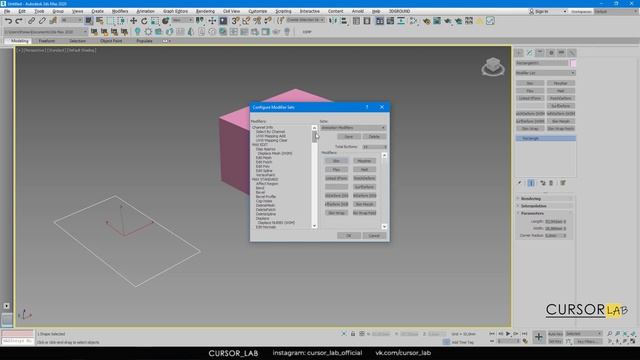
Task: Select UVW Mapping Add in modifiers list
Action: click(x=271, y=136)
